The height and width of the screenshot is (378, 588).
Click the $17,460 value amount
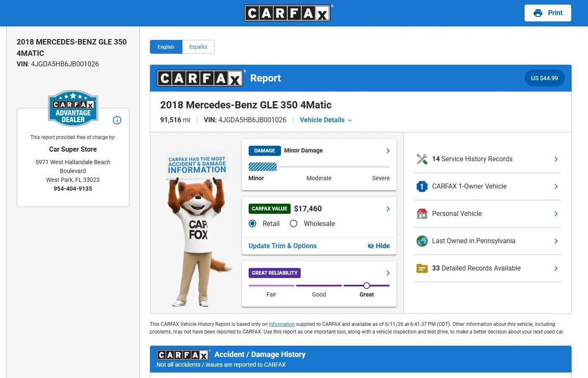point(308,209)
